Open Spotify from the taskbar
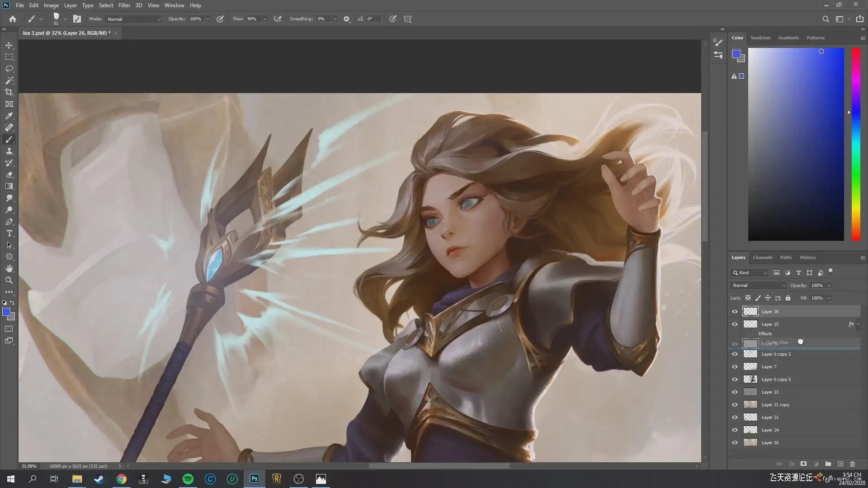 188,479
